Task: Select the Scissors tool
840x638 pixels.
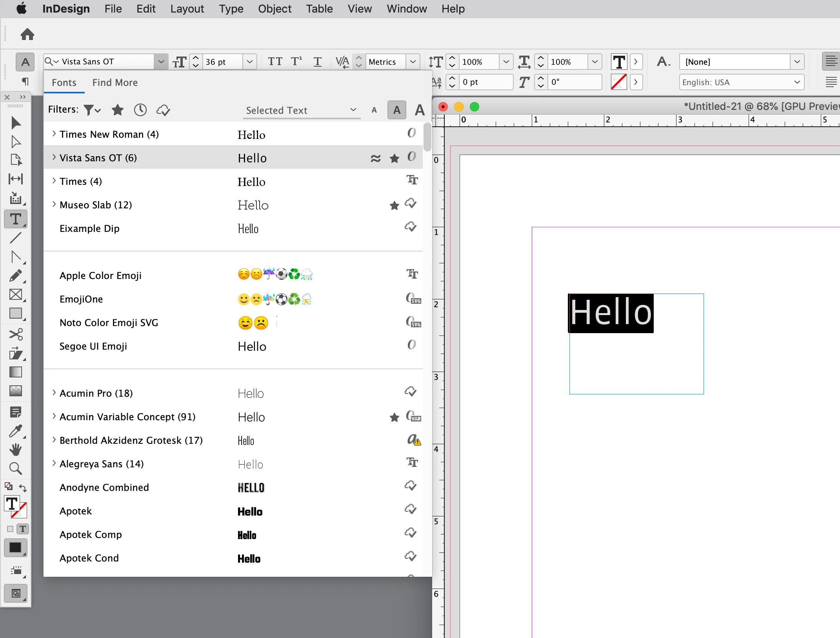Action: (16, 334)
